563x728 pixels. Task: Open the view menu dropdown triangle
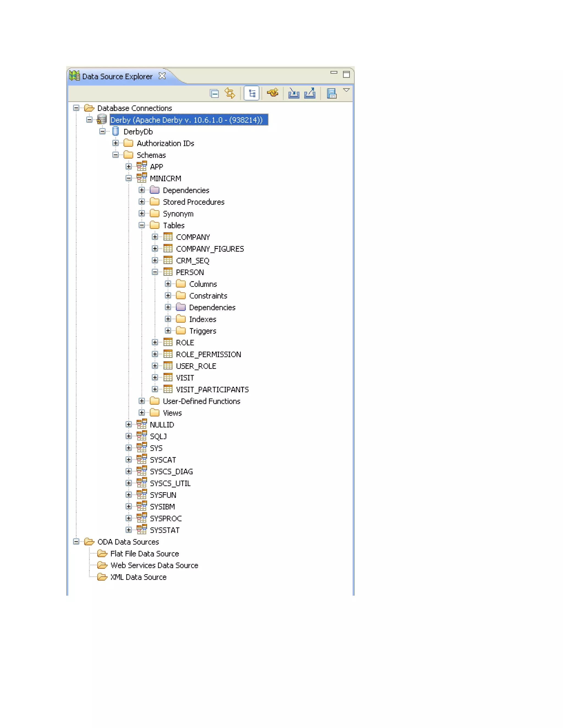(347, 90)
